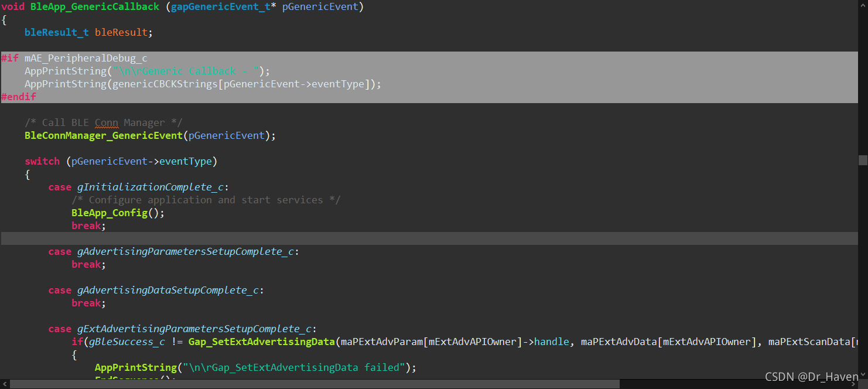Click the Configure application and start services comment
This screenshot has height=389, width=868.
pyautogui.click(x=206, y=200)
